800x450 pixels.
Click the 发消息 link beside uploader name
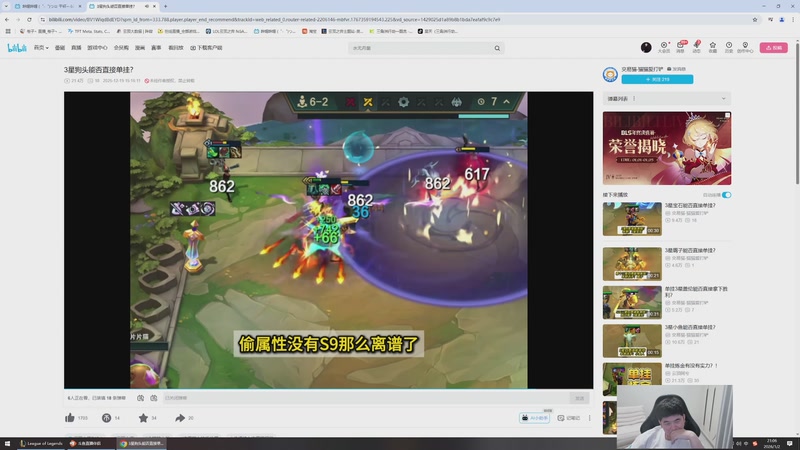(677, 69)
